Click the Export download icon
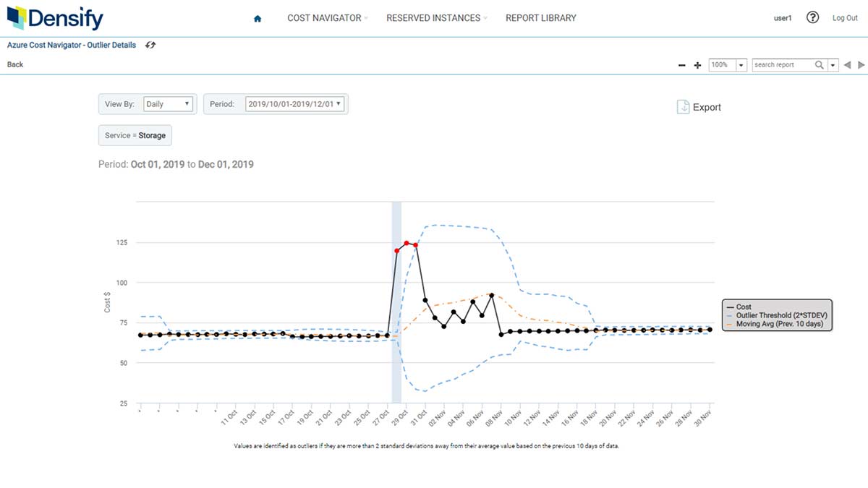The image size is (868, 488). coord(684,107)
